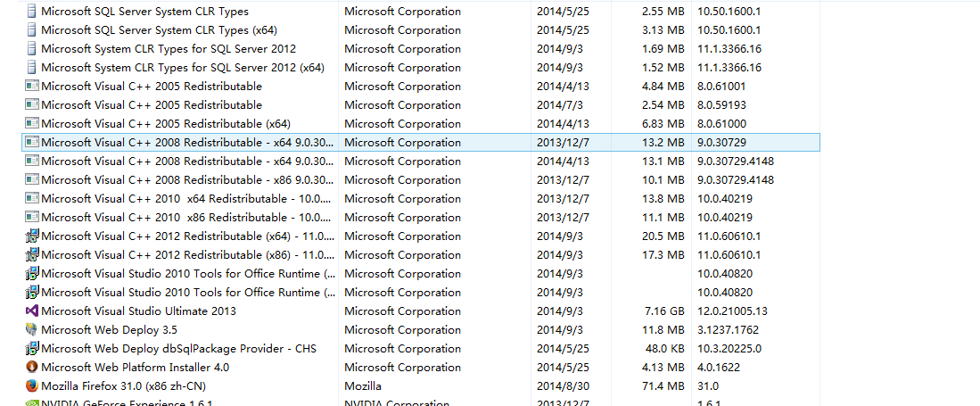980x406 pixels.
Task: Click the 3.13 MB size value
Action: click(663, 30)
